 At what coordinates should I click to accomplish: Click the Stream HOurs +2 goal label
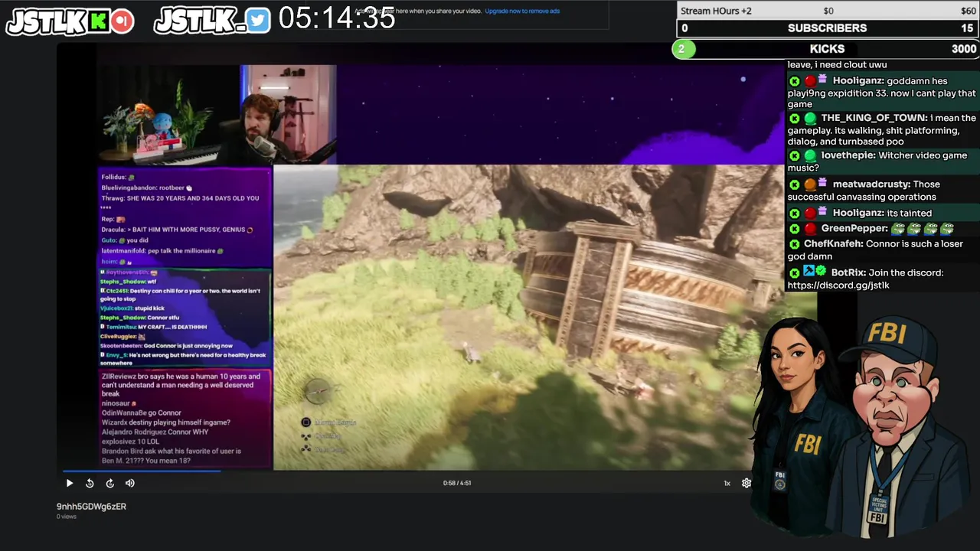(716, 11)
